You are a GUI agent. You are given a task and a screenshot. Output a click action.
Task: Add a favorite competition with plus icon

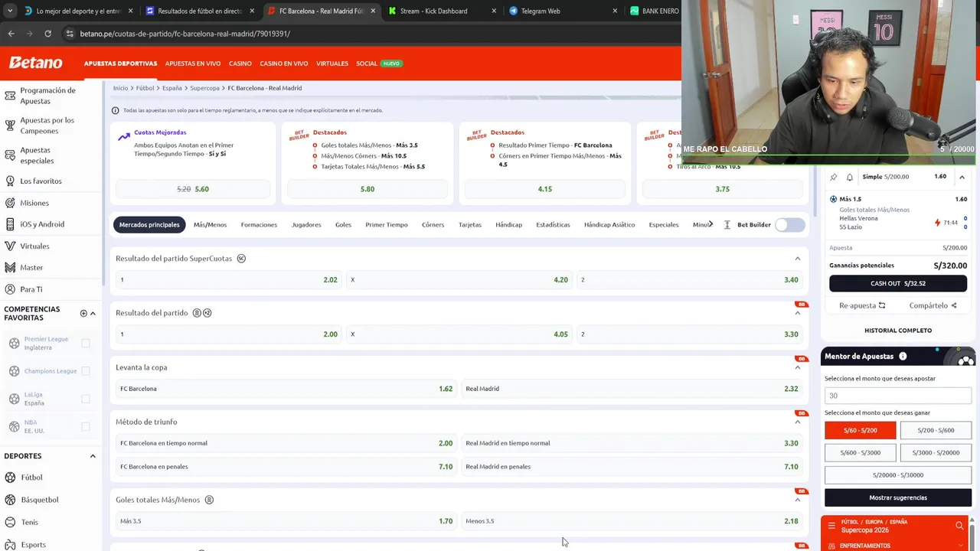[x=83, y=313]
